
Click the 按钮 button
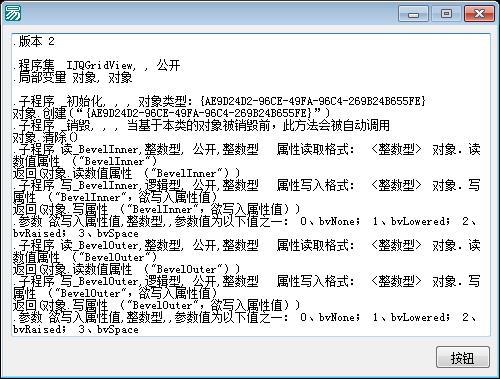coord(463,357)
